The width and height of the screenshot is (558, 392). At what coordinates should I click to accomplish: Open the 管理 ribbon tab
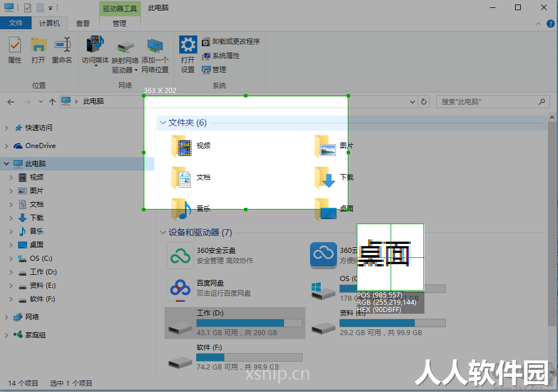(x=119, y=24)
